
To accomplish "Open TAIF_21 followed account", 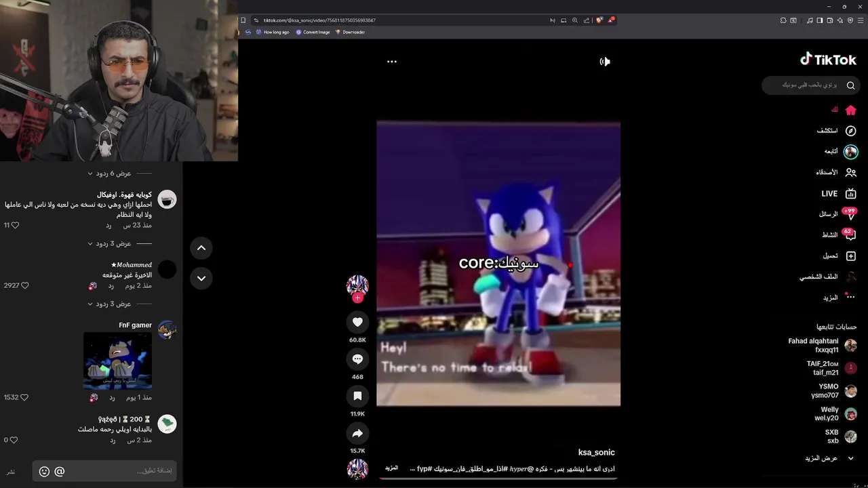I will click(x=831, y=368).
